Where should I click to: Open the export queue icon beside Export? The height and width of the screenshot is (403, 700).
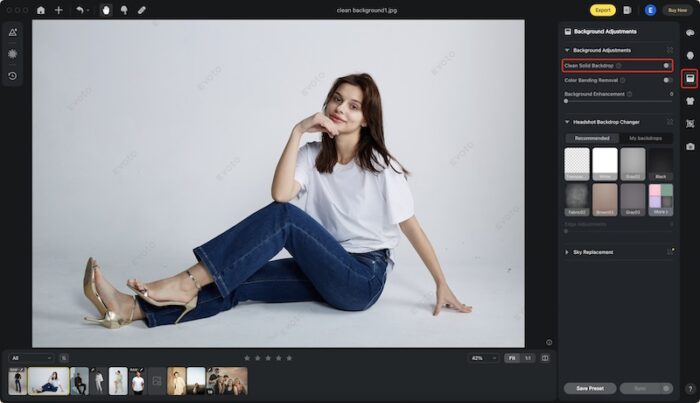tap(627, 10)
